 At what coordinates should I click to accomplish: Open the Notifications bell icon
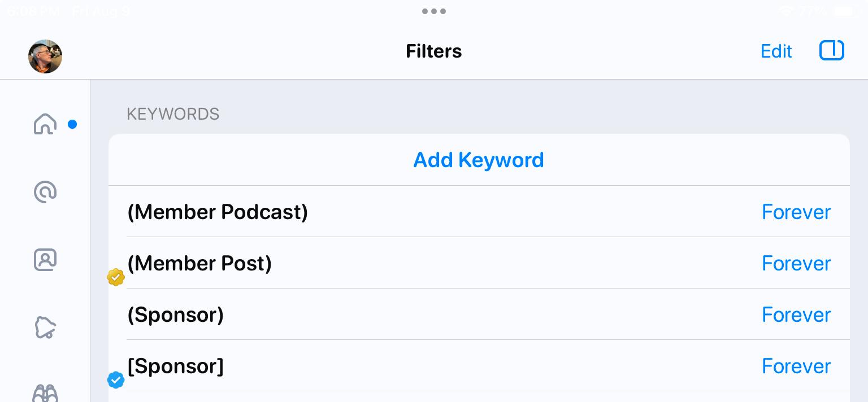[45, 327]
